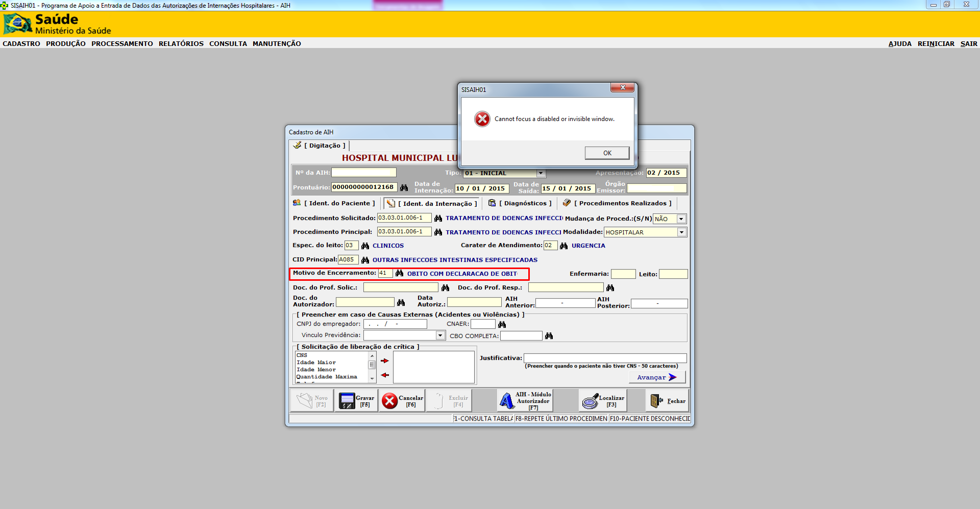The width and height of the screenshot is (980, 509).
Task: Switch to Ident. do Paciente tab
Action: click(x=334, y=203)
